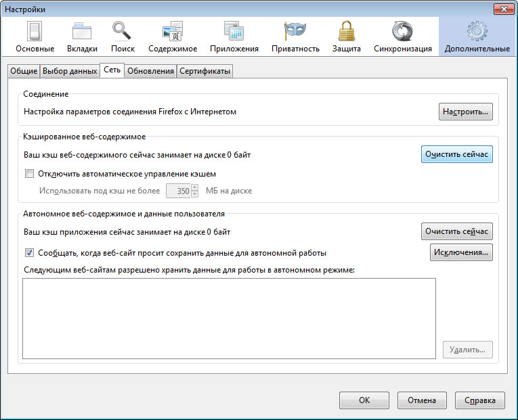This screenshot has width=518, height=420.
Task: Open the Поиск magnifier category
Action: (123, 37)
